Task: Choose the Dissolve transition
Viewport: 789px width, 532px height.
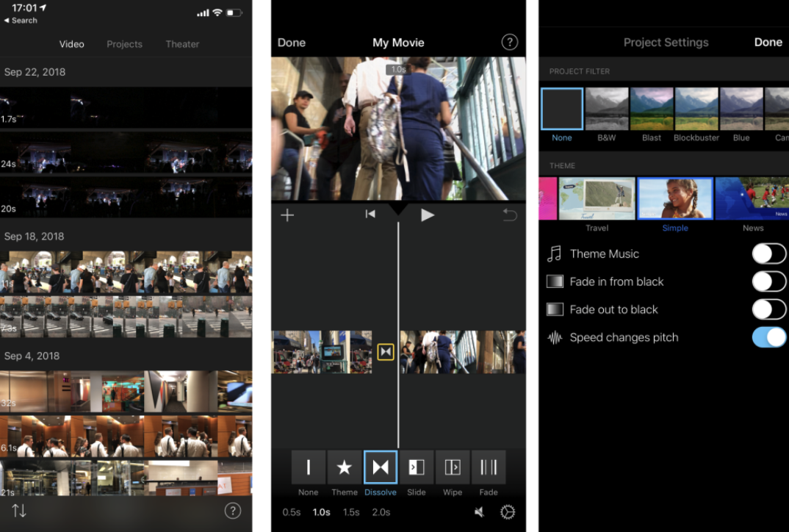Action: click(x=381, y=467)
